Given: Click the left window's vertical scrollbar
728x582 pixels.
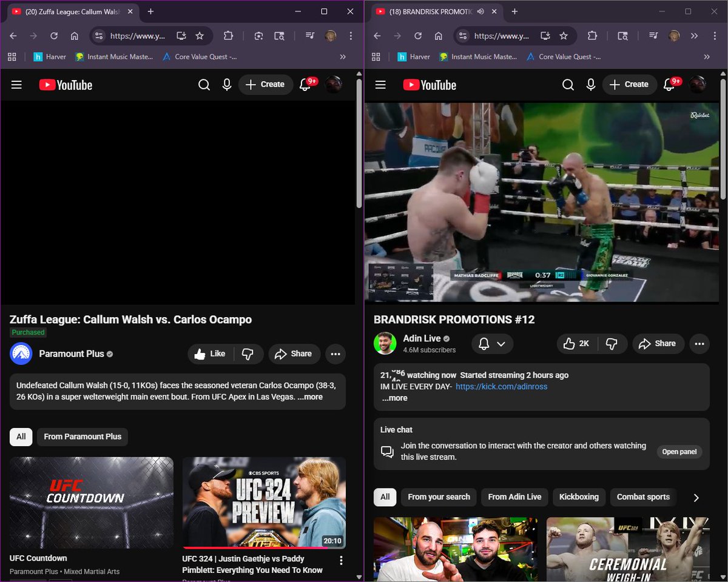Looking at the screenshot, I should pos(359,143).
